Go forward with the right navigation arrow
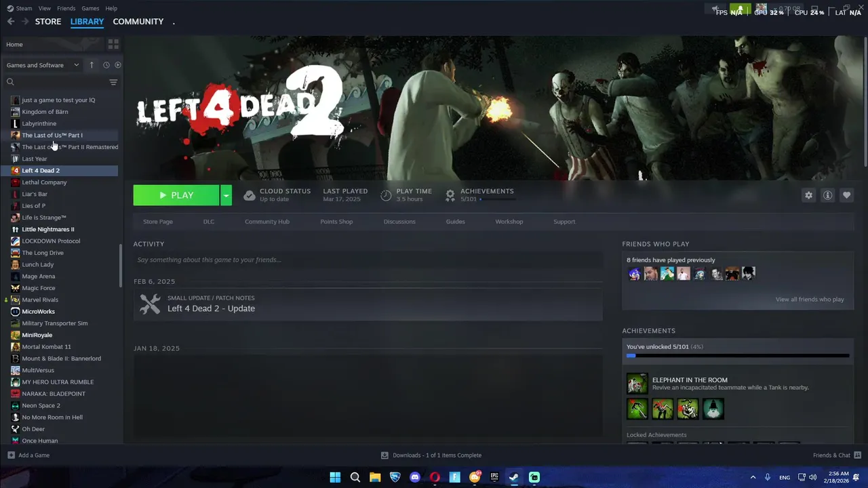 pos(25,22)
